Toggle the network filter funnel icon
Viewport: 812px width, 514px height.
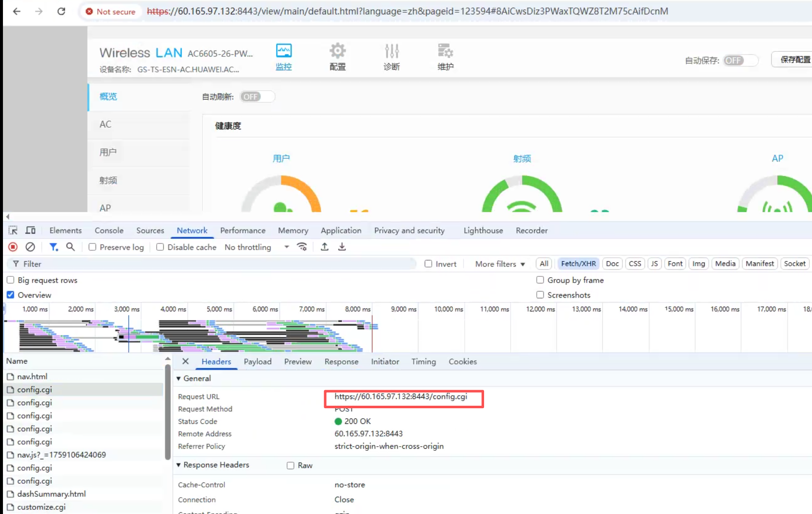pyautogui.click(x=53, y=247)
